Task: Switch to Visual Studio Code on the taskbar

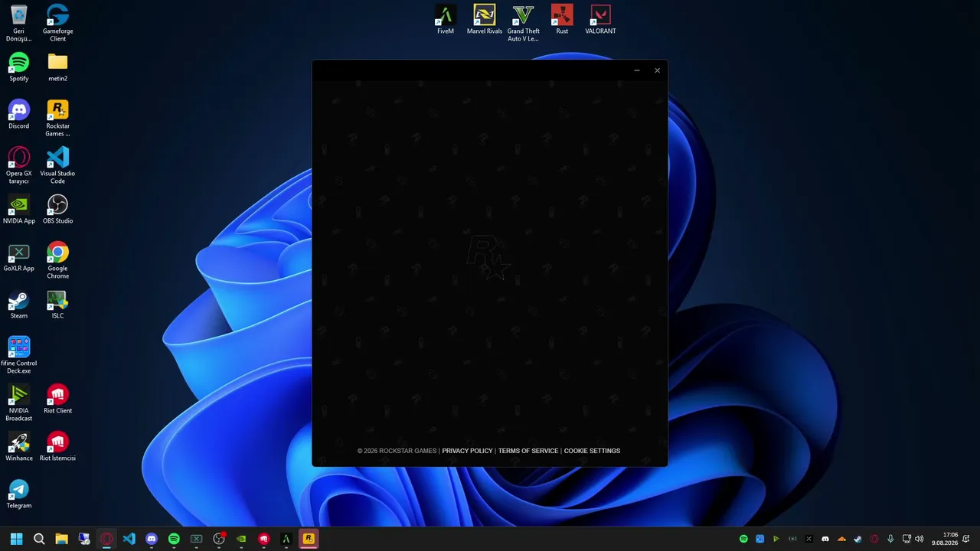Action: click(129, 539)
